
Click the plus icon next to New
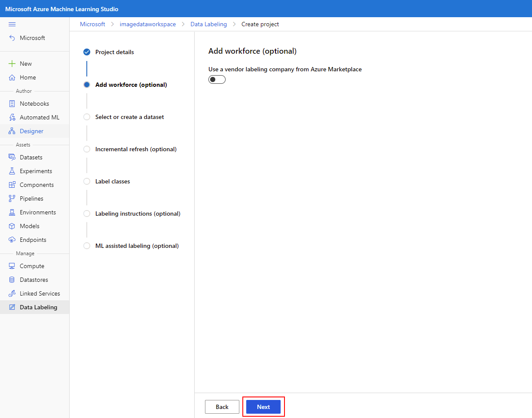click(12, 64)
